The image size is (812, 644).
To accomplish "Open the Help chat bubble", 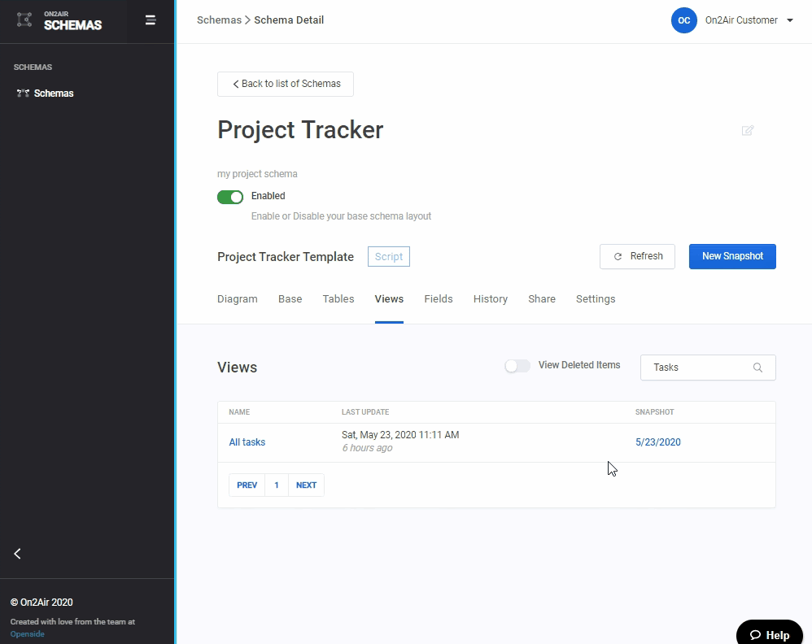I will pos(769,634).
